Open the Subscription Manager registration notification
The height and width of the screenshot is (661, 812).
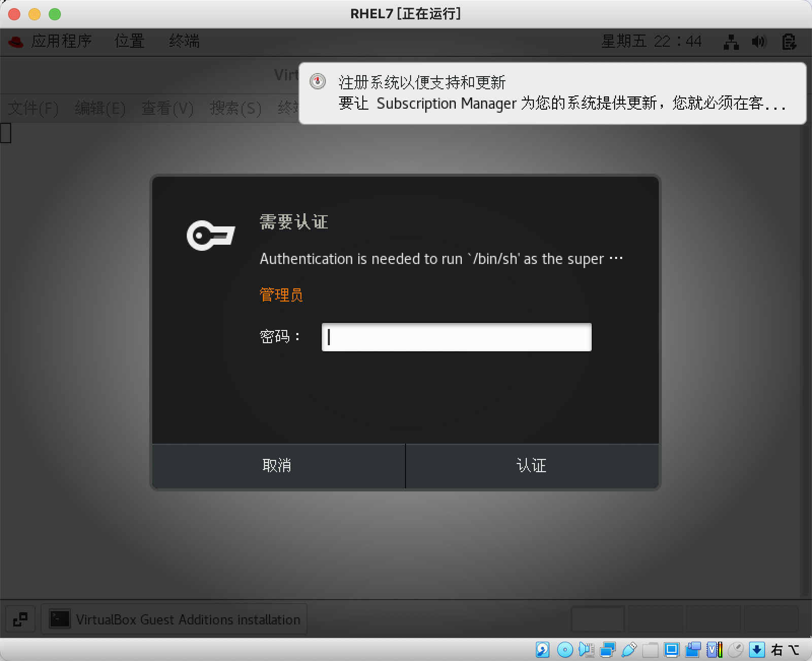(552, 93)
